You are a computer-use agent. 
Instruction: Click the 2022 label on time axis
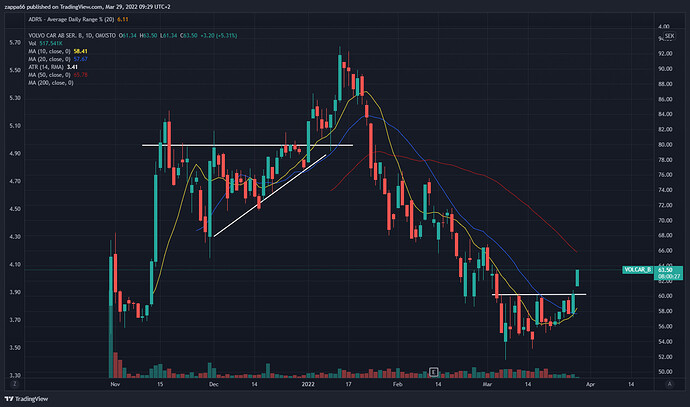[x=308, y=384]
